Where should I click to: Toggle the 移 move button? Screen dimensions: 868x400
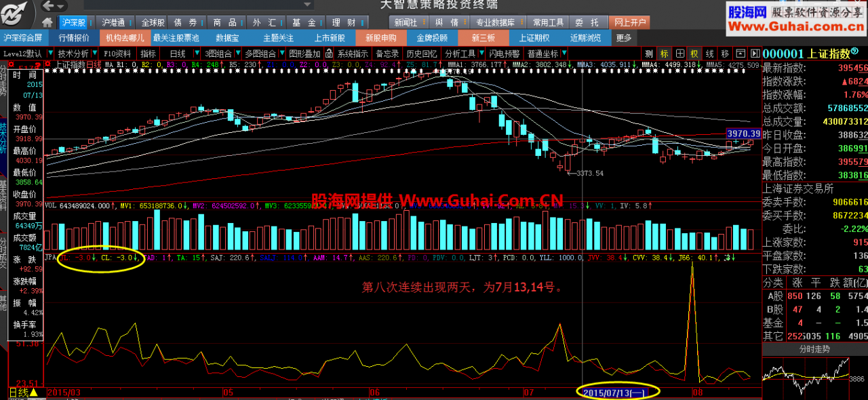[725, 54]
